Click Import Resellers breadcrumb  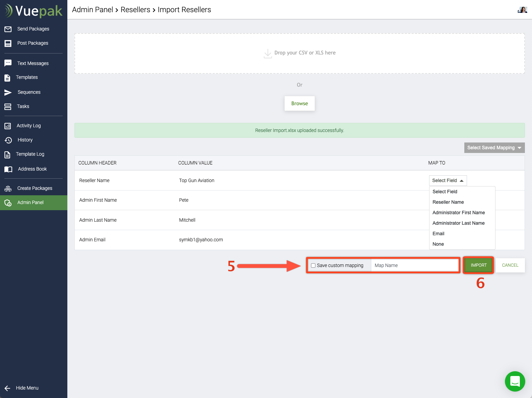click(x=184, y=9)
